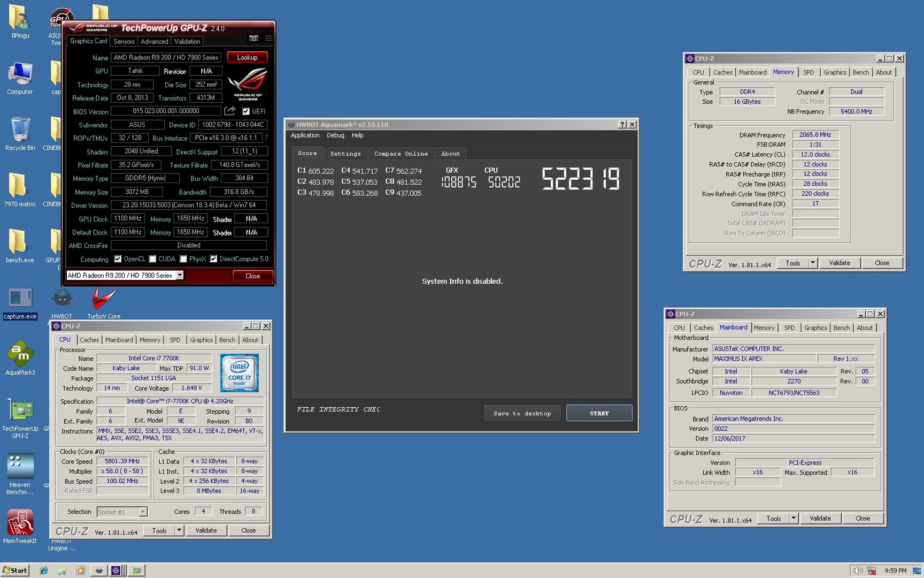Select the bench.exe folder icon
The image size is (924, 578).
coord(20,246)
